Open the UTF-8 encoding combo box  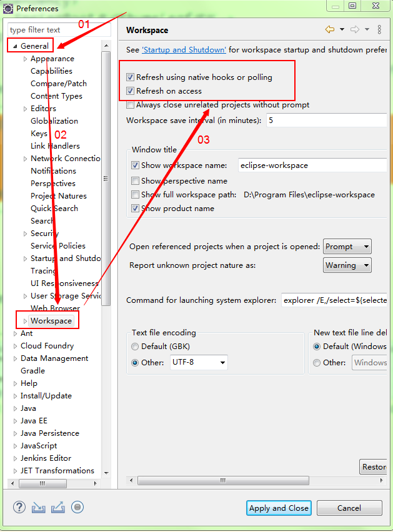coord(199,362)
